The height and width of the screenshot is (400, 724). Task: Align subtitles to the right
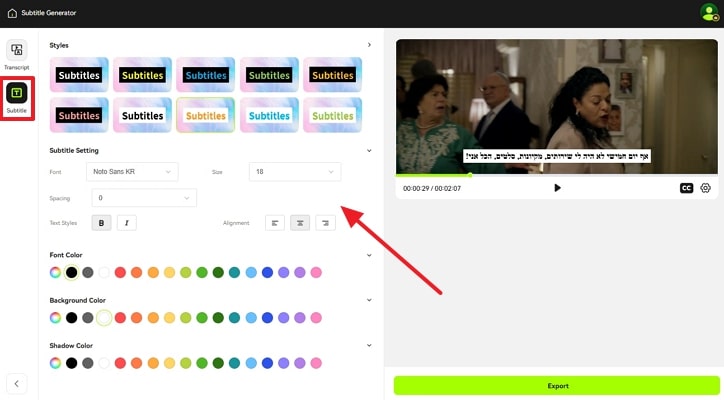coord(326,223)
